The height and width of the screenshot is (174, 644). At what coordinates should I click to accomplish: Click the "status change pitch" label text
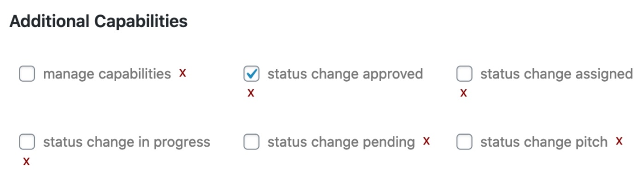pyautogui.click(x=544, y=142)
